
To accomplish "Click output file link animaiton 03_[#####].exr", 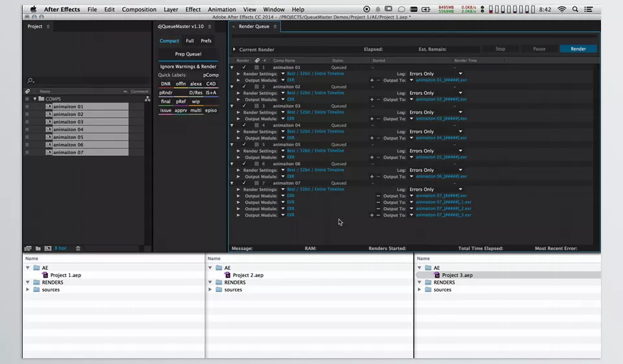I will 441,119.
